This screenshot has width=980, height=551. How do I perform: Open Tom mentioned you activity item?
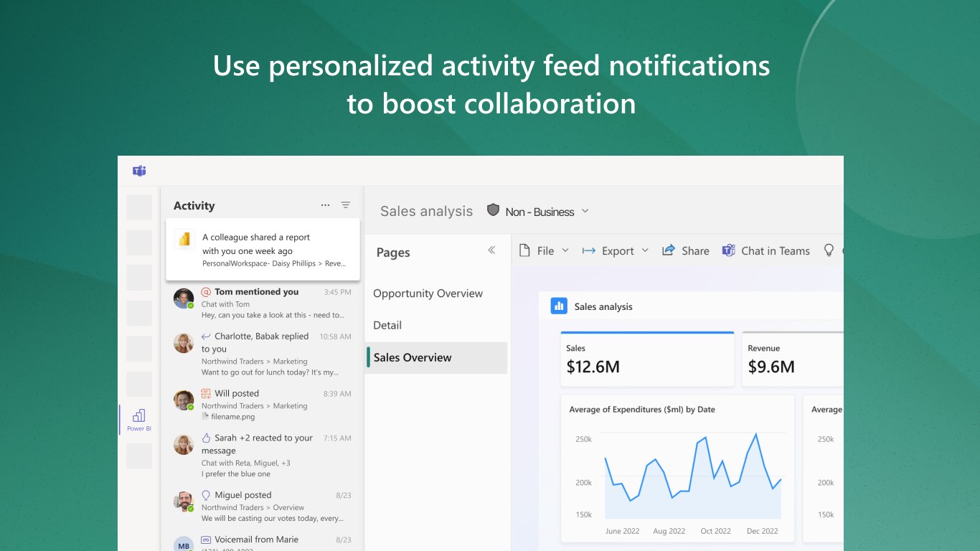(263, 304)
